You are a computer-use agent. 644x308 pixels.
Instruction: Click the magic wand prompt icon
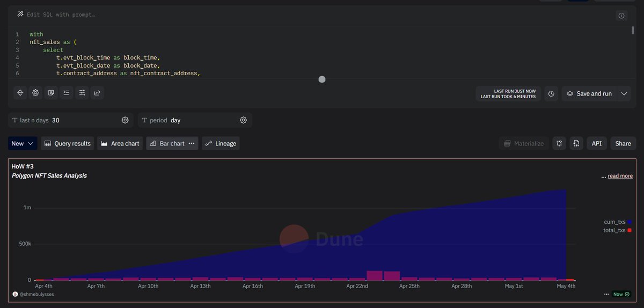click(20, 14)
